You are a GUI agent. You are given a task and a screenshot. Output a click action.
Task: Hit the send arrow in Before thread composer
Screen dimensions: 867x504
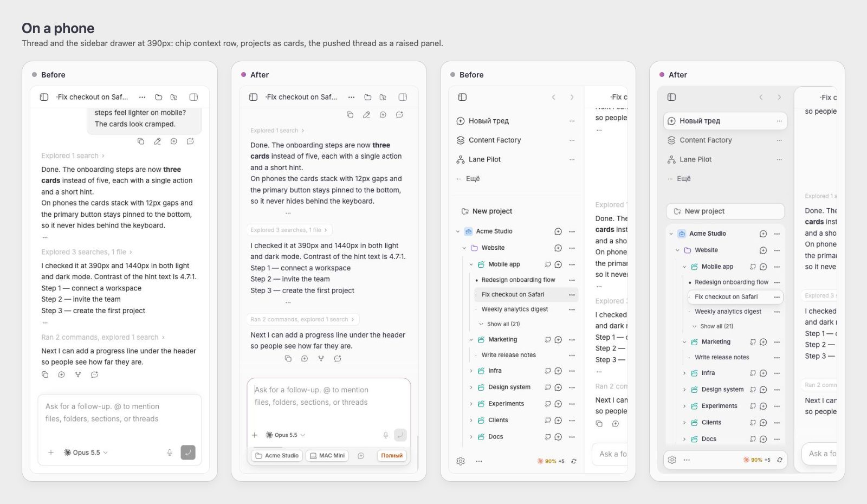coord(188,452)
